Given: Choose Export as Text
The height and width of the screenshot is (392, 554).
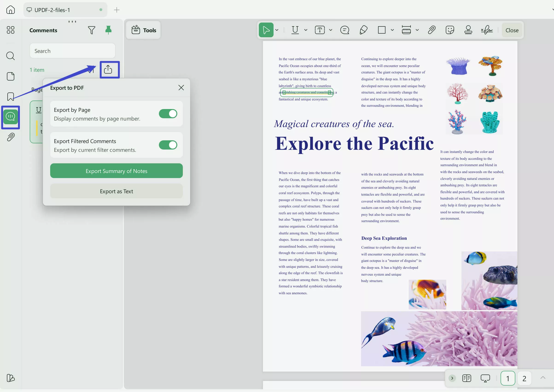Looking at the screenshot, I should (116, 191).
